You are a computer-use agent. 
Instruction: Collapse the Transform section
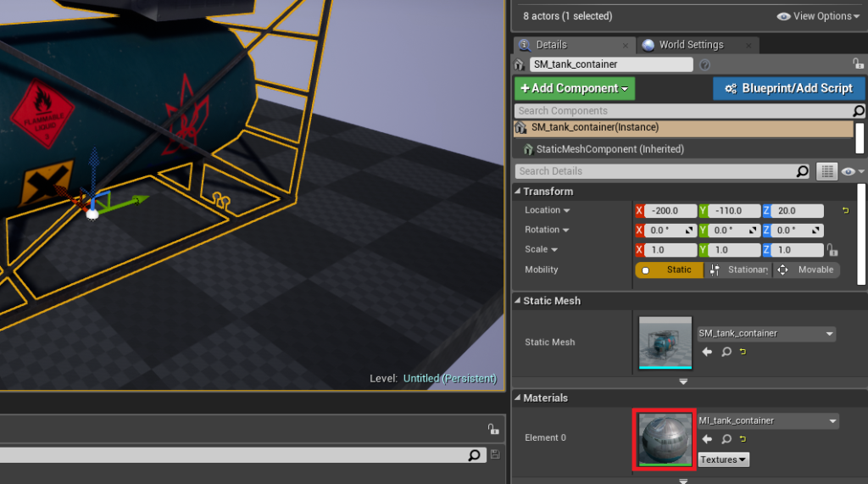[518, 191]
